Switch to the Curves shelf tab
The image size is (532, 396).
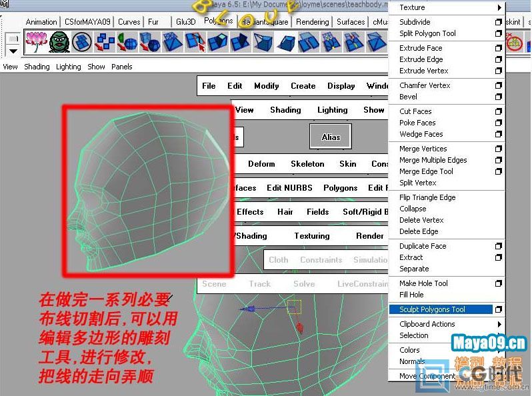tap(129, 22)
